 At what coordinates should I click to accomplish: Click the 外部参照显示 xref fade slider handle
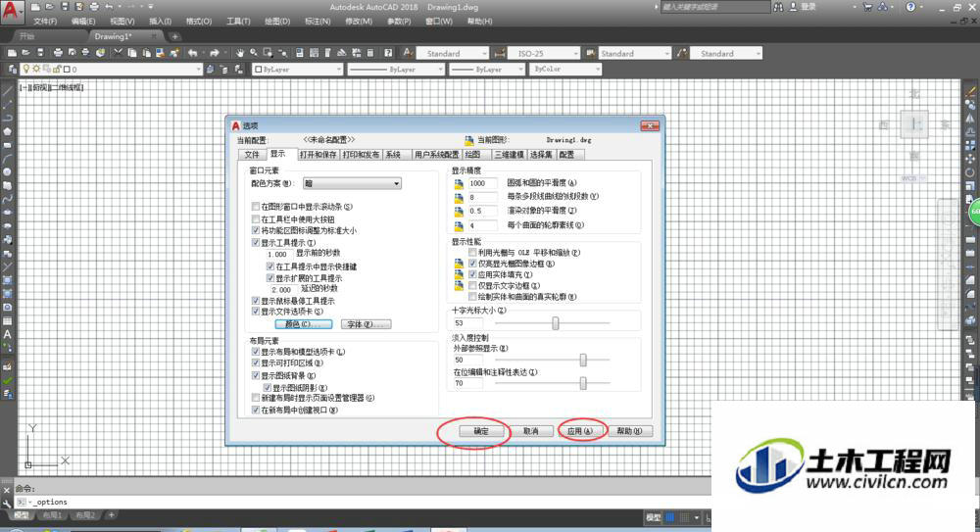(x=582, y=361)
